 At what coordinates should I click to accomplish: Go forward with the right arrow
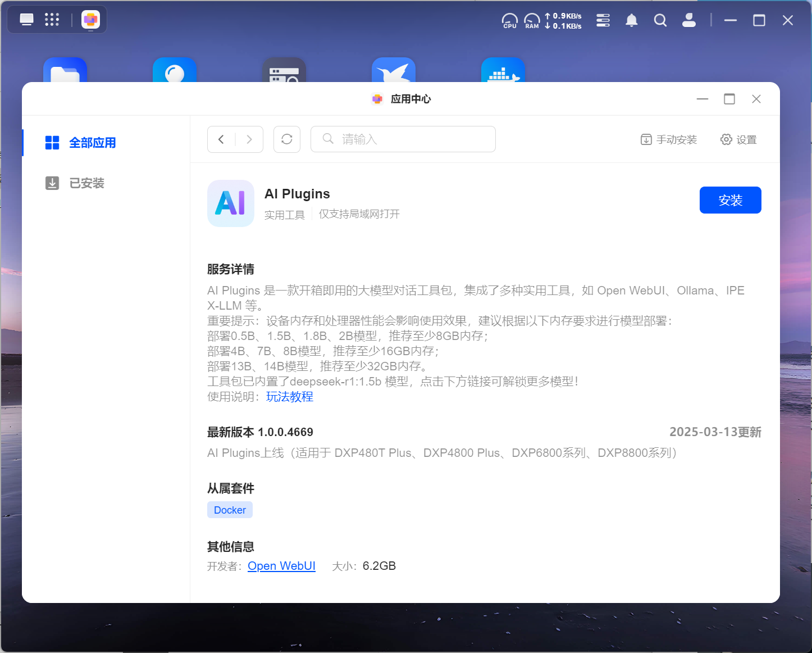249,139
